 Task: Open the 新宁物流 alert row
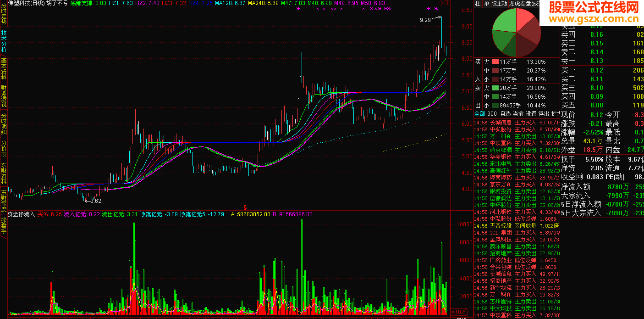[517, 288]
